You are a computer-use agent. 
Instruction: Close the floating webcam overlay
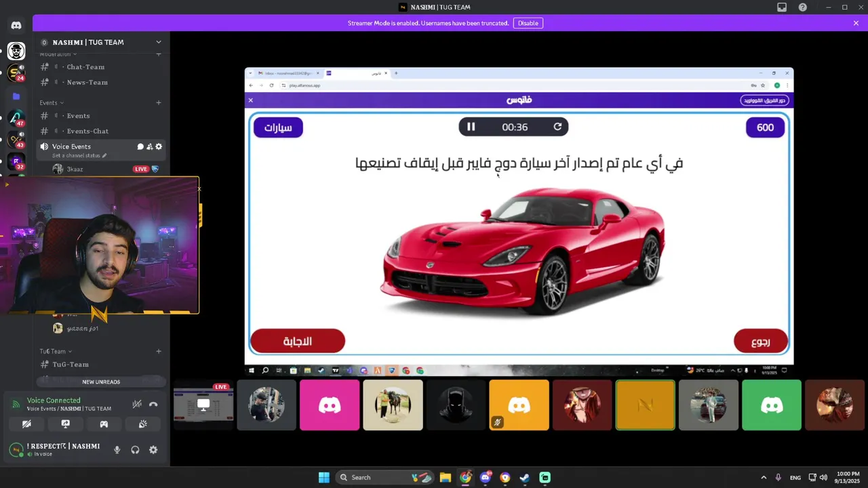199,189
